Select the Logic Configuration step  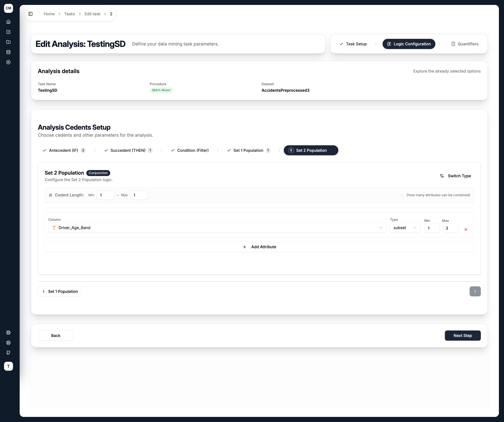coord(409,44)
